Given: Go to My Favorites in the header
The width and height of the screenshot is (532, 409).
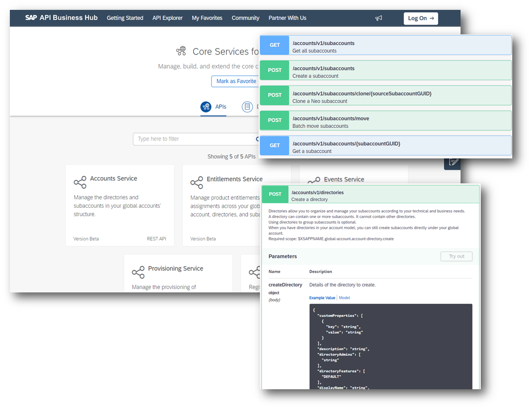Looking at the screenshot, I should pos(207,18).
